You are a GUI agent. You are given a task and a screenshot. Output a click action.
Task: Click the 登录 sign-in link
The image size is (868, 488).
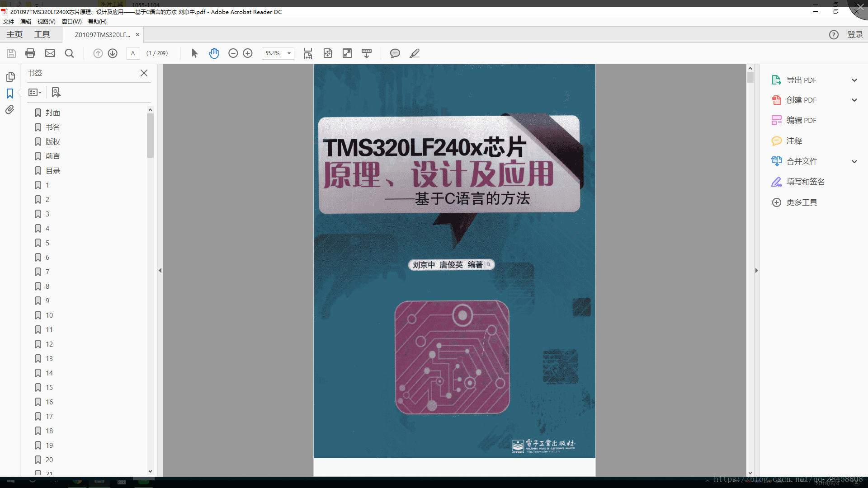coord(855,35)
